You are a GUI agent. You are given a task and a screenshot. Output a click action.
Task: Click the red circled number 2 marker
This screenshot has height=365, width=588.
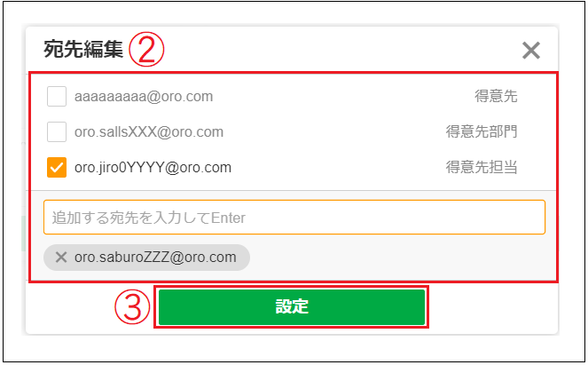click(146, 49)
